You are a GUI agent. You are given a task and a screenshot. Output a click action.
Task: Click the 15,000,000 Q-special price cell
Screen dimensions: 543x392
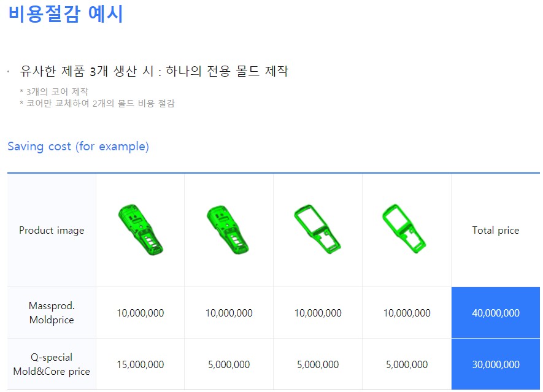pyautogui.click(x=140, y=364)
